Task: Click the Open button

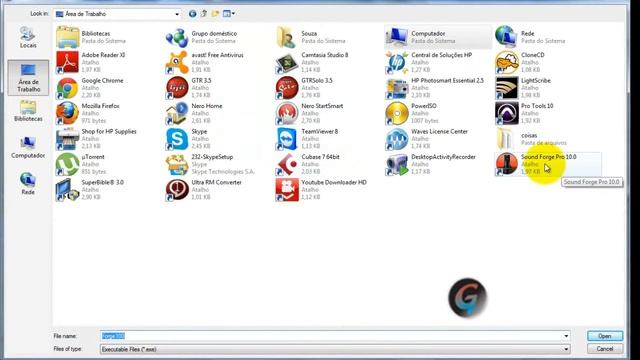Action: click(605, 336)
